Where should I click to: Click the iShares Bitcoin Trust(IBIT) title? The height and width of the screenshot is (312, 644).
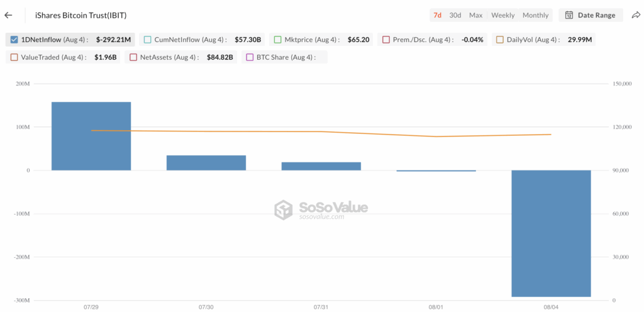point(81,16)
